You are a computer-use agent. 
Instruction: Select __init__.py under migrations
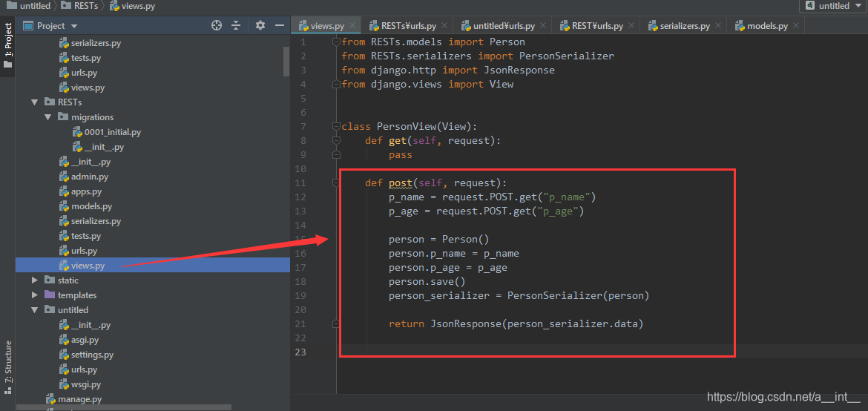(97, 148)
